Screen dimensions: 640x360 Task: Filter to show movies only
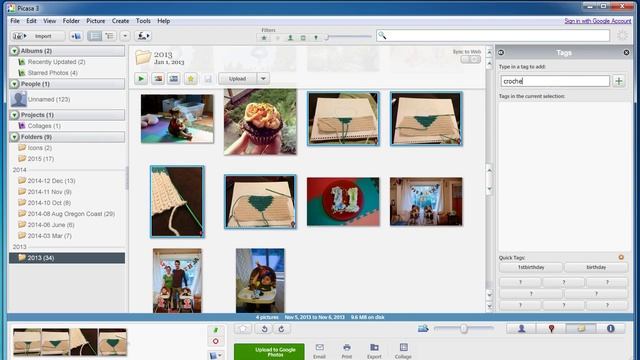pyautogui.click(x=303, y=38)
